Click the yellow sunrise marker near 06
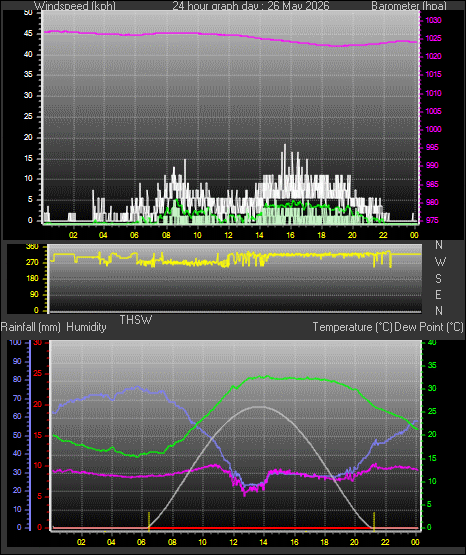 [x=149, y=521]
